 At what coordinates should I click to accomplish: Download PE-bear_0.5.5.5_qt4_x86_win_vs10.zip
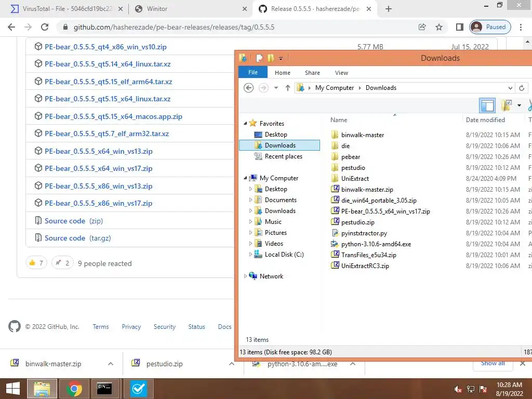pyautogui.click(x=105, y=47)
